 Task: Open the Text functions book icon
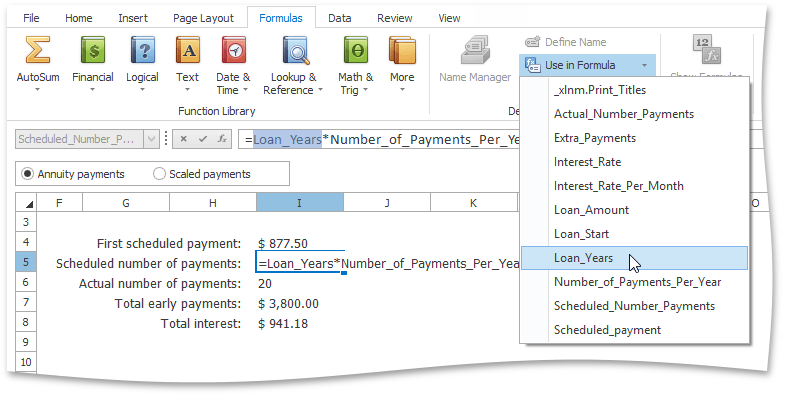click(187, 50)
